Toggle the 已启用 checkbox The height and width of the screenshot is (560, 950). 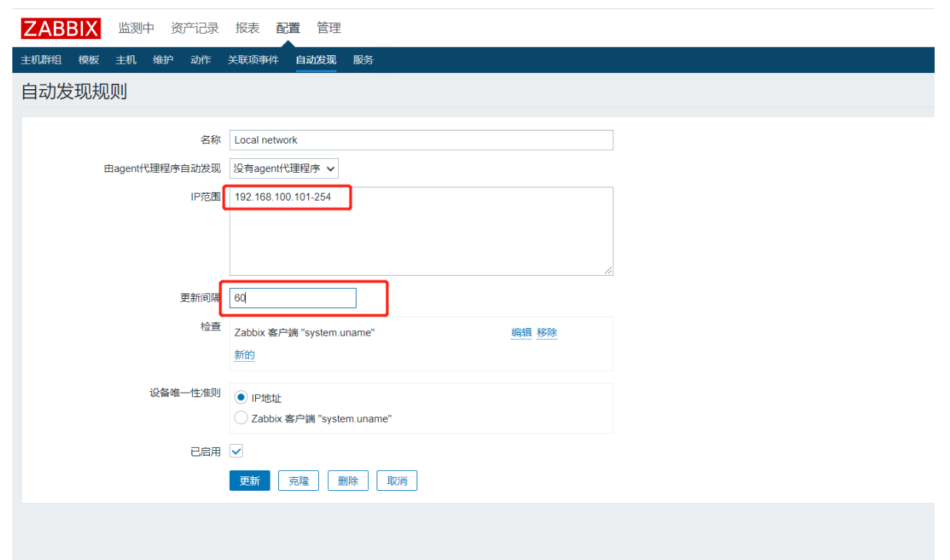[237, 452]
